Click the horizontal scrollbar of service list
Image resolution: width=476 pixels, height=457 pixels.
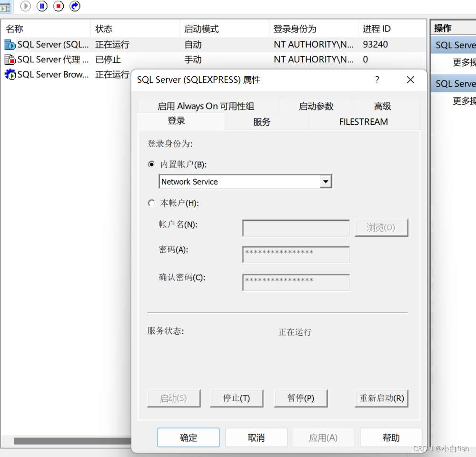[72, 441]
